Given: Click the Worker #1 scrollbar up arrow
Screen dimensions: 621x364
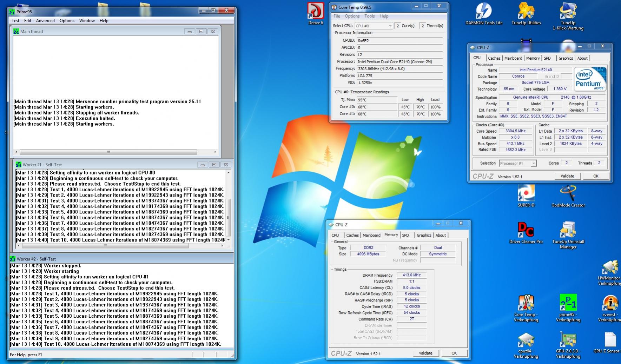Looking at the screenshot, I should click(x=229, y=173).
